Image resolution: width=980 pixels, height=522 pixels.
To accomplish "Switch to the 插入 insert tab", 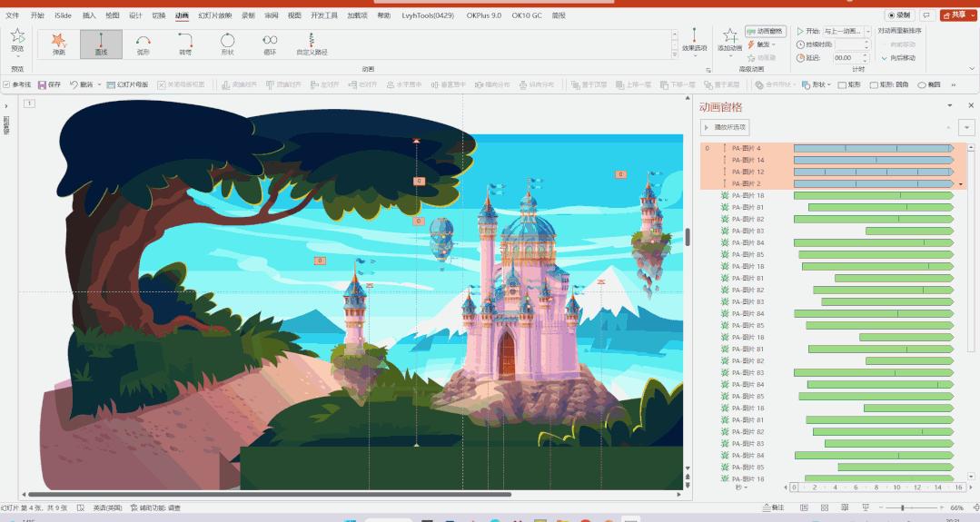I will tap(89, 15).
